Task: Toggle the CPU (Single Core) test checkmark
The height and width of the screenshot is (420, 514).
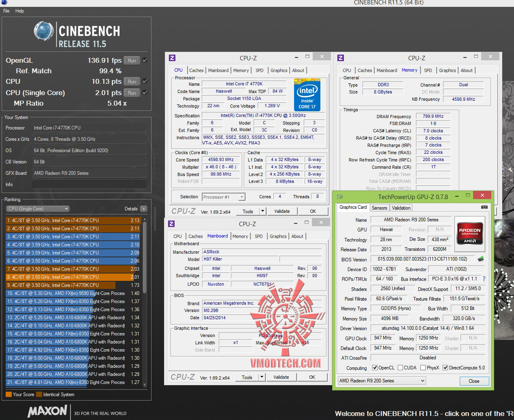Action: coord(145,93)
